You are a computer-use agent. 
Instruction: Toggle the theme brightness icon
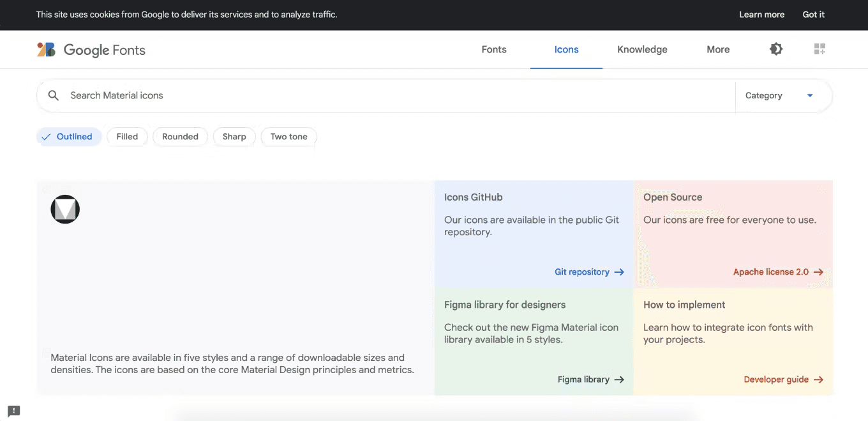click(776, 49)
